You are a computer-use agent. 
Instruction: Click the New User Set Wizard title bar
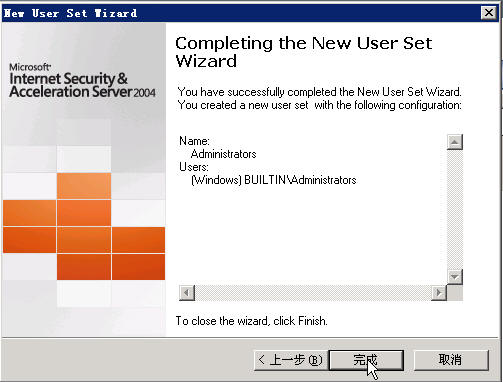pyautogui.click(x=241, y=13)
